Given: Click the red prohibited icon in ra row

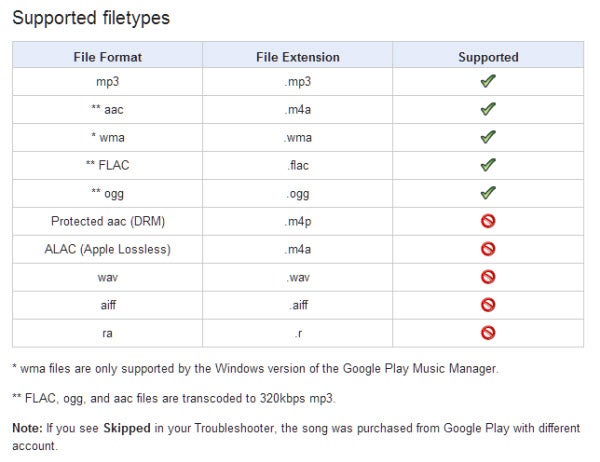Looking at the screenshot, I should tap(488, 333).
